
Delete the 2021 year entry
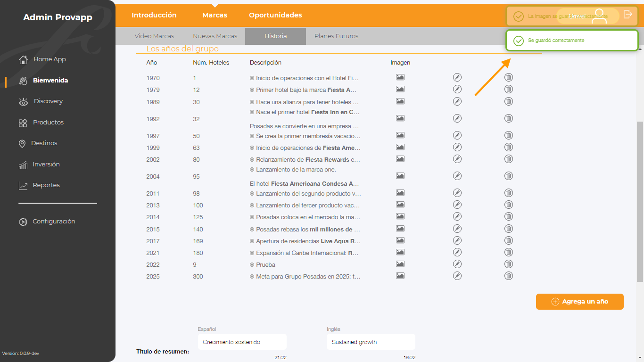(x=509, y=252)
